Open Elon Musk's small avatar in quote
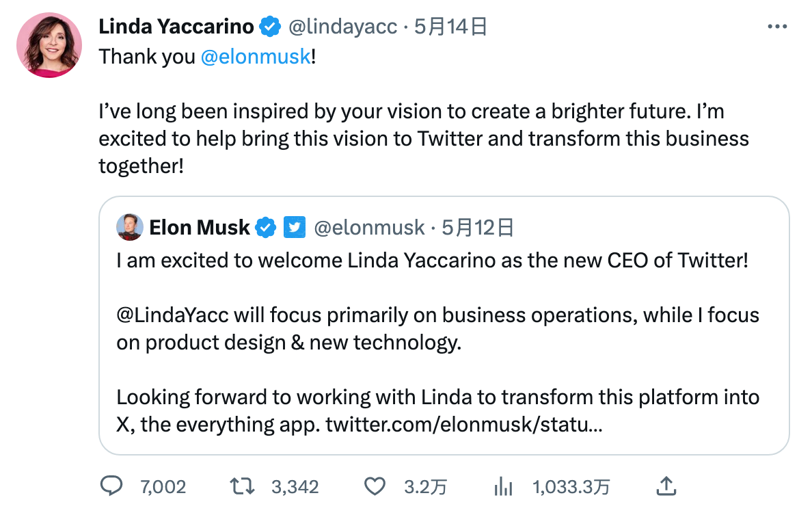 pos(130,227)
